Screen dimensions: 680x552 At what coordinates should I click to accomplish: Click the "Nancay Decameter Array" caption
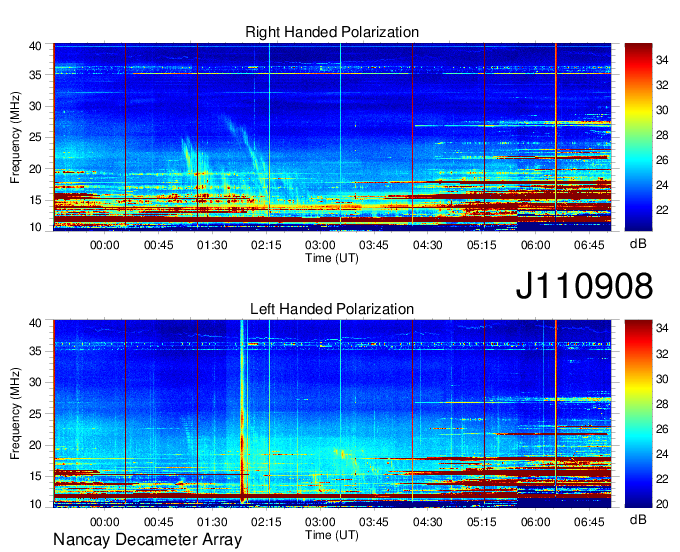point(147,540)
